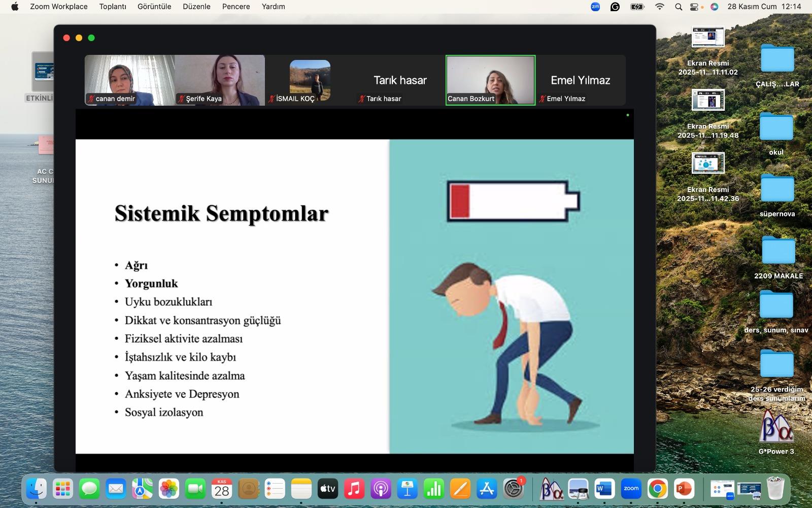This screenshot has width=812, height=508.
Task: Show Wi-Fi status menu
Action: pyautogui.click(x=660, y=7)
